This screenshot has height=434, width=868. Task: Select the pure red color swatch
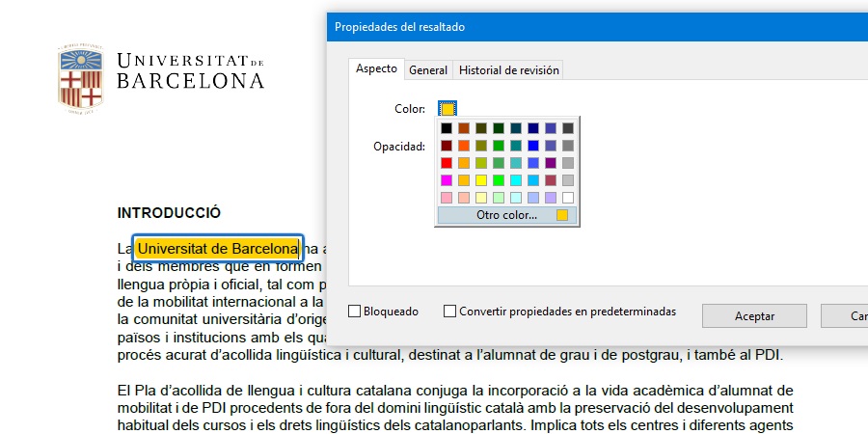coord(447,163)
